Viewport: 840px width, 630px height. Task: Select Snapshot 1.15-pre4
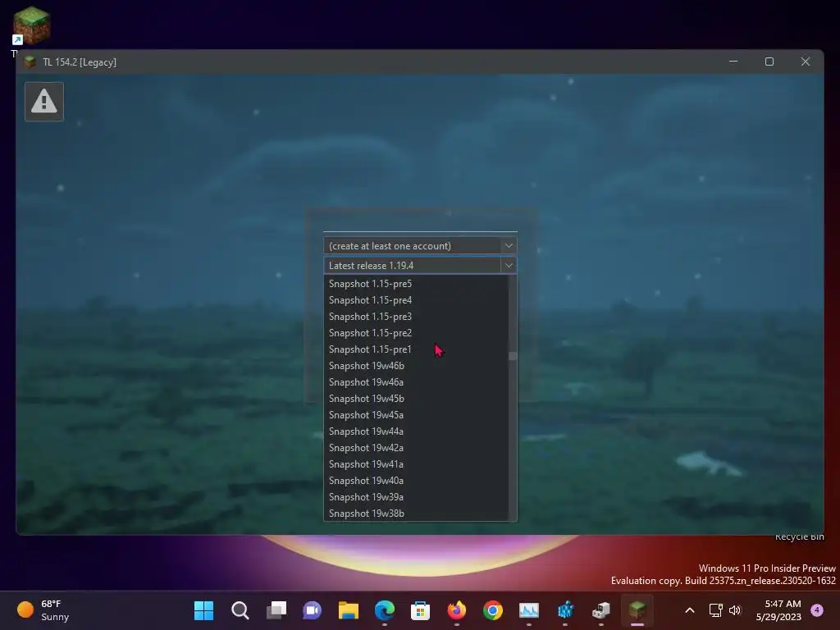pyautogui.click(x=416, y=300)
